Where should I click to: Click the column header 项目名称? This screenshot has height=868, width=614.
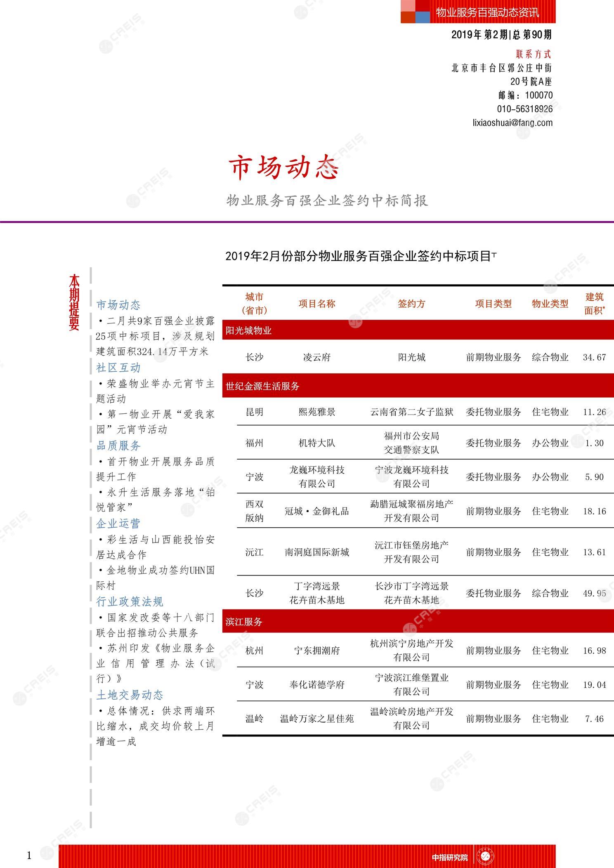[317, 304]
